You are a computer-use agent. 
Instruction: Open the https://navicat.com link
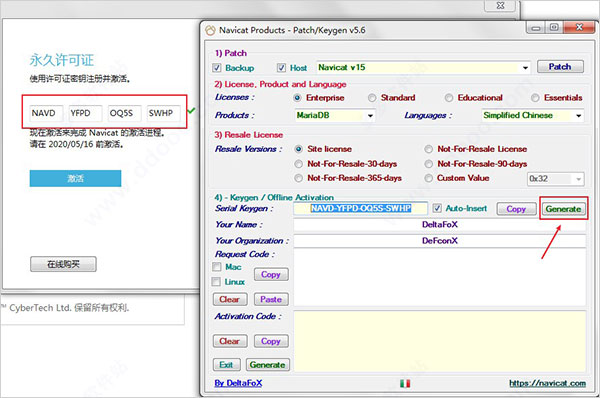coord(547,383)
